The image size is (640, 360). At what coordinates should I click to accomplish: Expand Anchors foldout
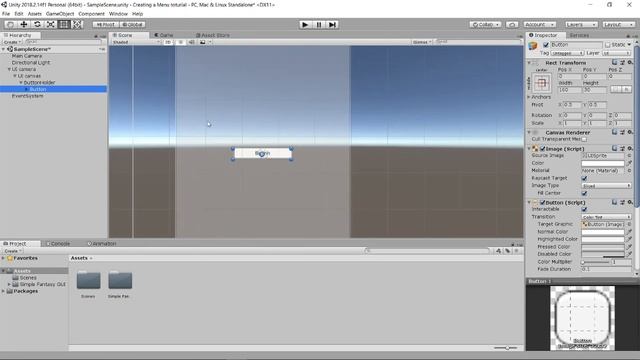(529, 97)
